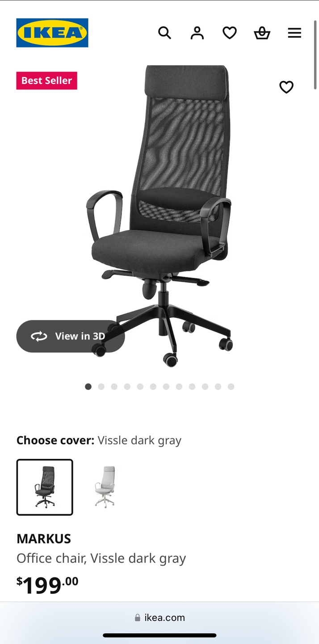Screen dimensions: 319x644
Task: Select the Vissle dark gray cover thumbnail
Action: click(x=45, y=487)
